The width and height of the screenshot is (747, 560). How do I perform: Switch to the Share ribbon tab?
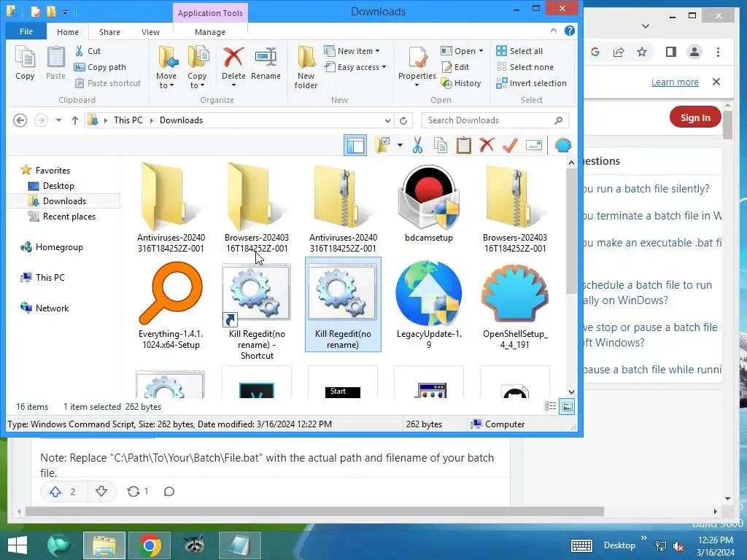click(109, 32)
